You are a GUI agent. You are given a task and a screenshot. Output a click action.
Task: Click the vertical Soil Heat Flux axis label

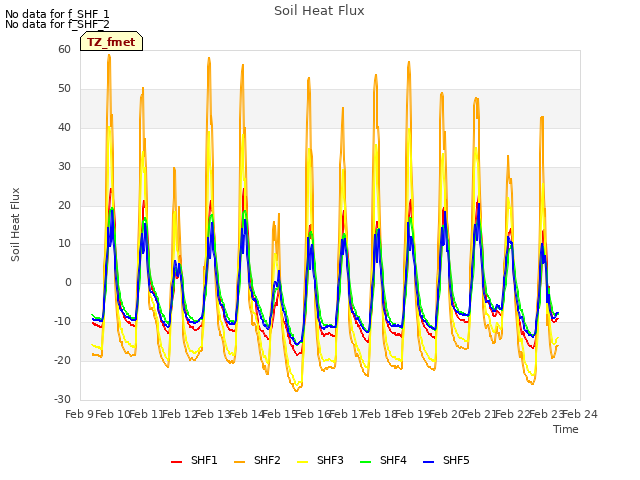pos(16,224)
